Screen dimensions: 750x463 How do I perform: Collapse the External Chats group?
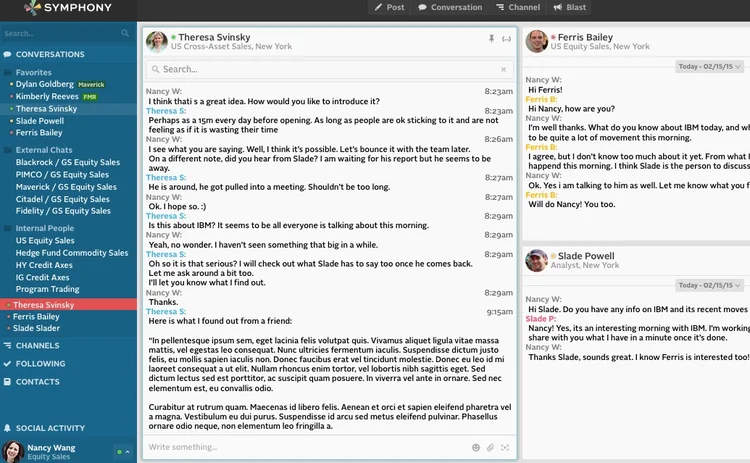point(44,150)
